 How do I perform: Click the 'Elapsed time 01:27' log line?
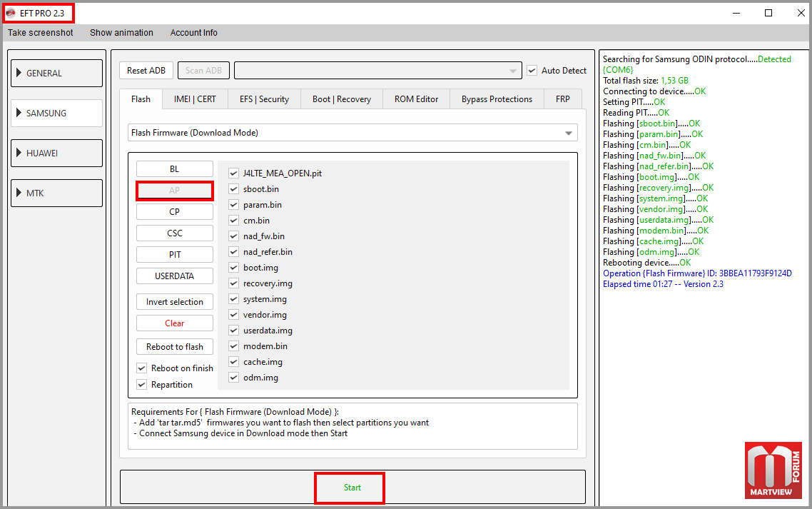[663, 284]
